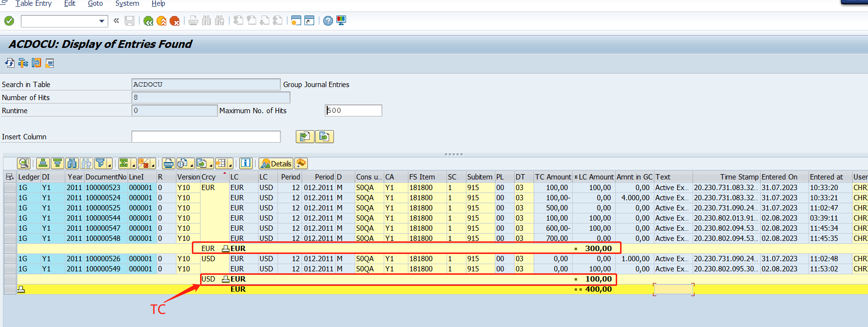Select the row selector for document 100000523
868x327 pixels.
(x=10, y=188)
